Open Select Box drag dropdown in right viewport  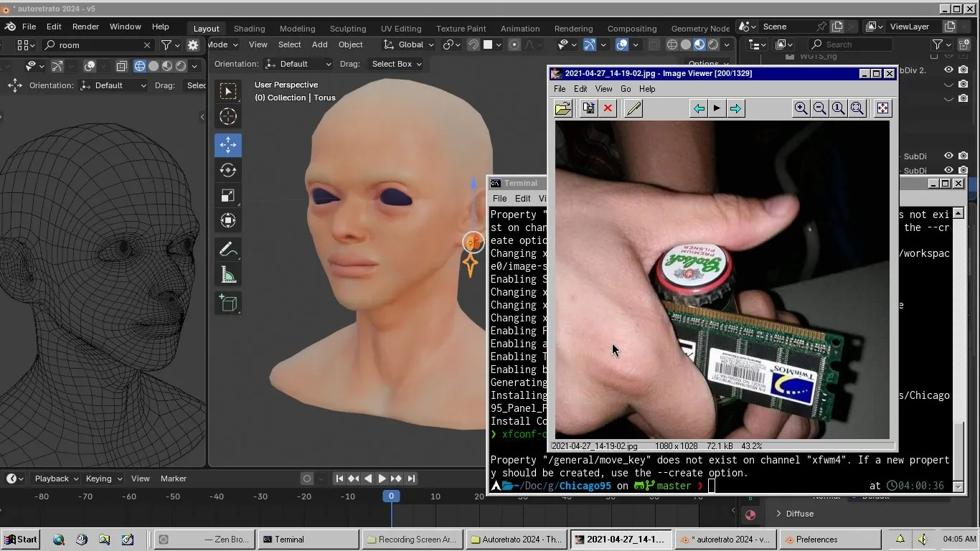pos(396,64)
